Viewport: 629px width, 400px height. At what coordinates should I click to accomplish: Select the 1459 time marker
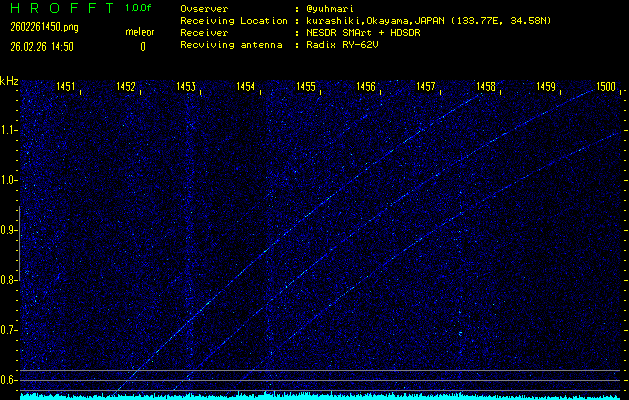[546, 88]
